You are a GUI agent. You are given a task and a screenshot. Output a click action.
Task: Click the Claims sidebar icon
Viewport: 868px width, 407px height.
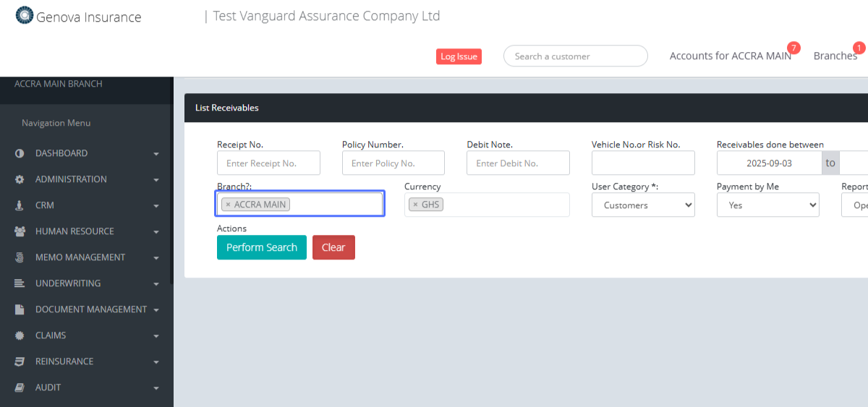(x=20, y=335)
